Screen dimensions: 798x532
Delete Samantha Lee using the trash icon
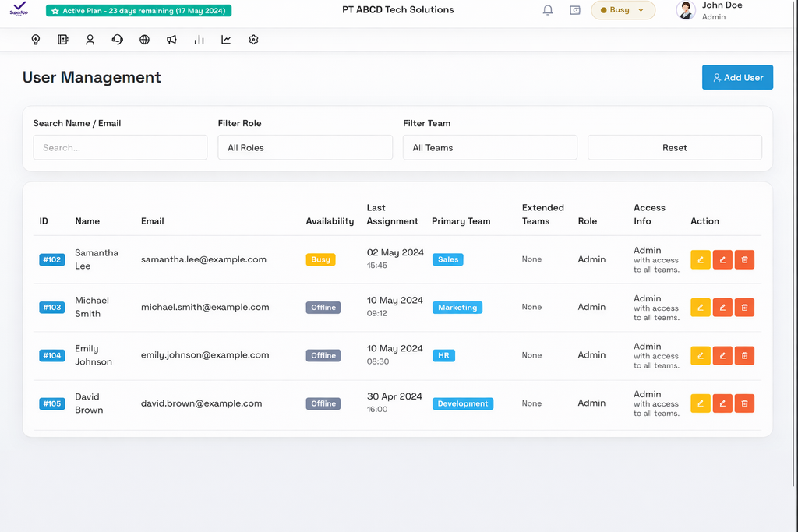744,259
